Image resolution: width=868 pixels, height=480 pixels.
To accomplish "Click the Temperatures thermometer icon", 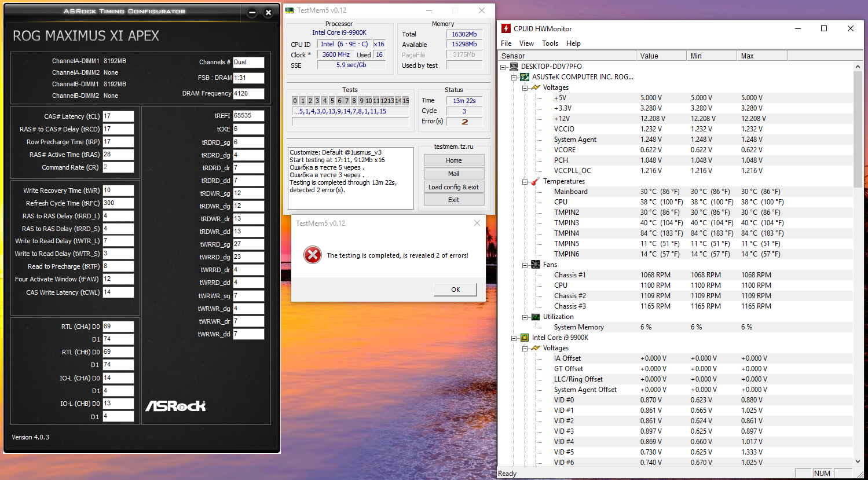I will (x=536, y=181).
